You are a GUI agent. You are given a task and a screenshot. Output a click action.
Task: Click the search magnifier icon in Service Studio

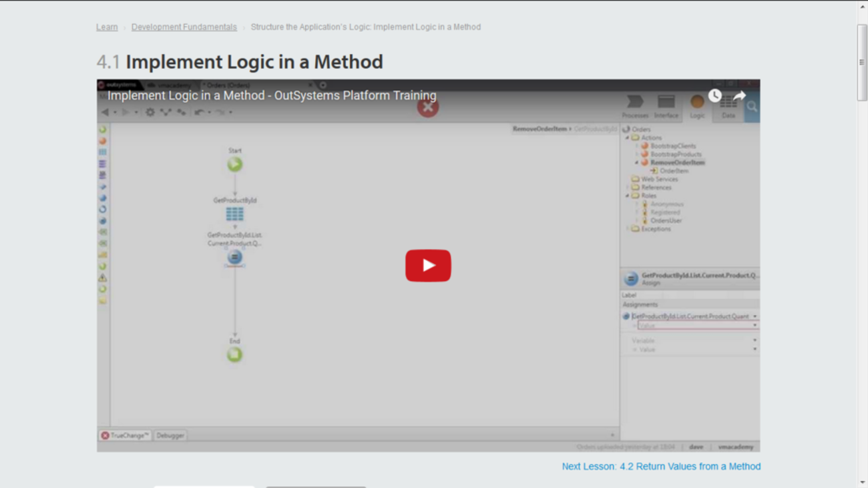tap(752, 107)
